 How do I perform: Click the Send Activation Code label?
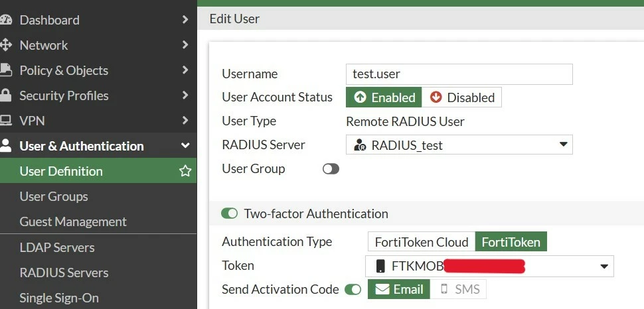click(x=281, y=289)
